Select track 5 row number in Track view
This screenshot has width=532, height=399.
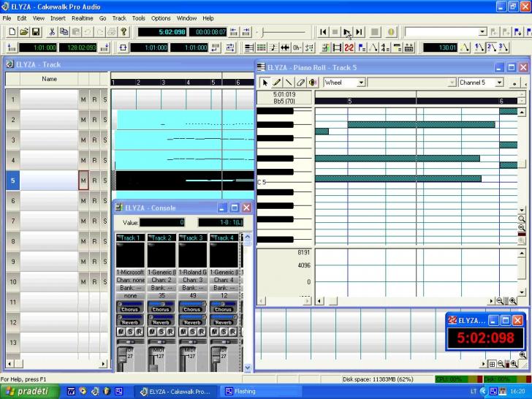click(x=13, y=180)
